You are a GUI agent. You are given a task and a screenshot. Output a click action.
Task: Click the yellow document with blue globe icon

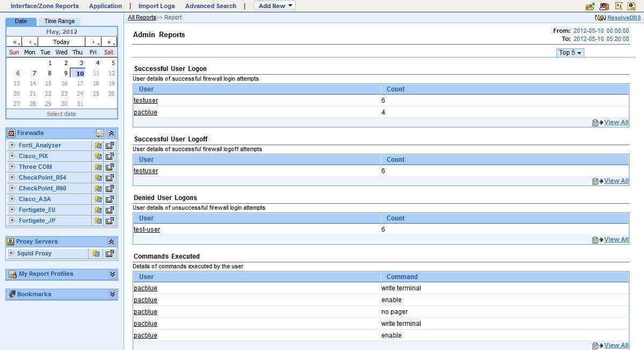[632, 6]
